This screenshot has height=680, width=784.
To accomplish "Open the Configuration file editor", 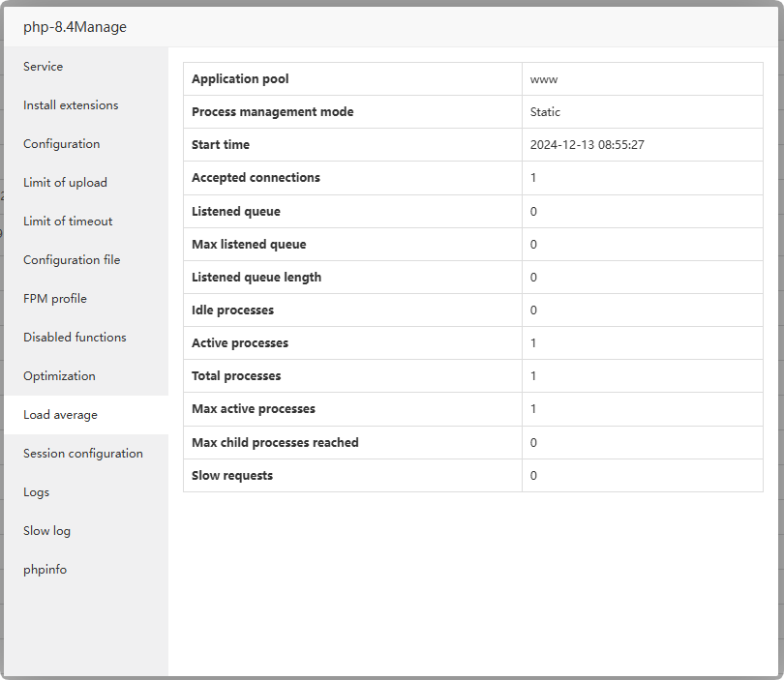I will coord(72,260).
